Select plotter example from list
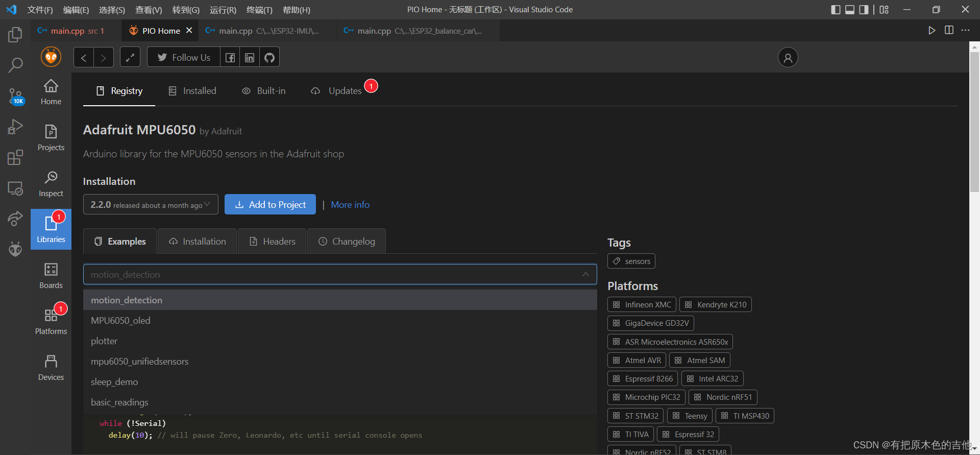The width and height of the screenshot is (980, 455). [x=340, y=341]
